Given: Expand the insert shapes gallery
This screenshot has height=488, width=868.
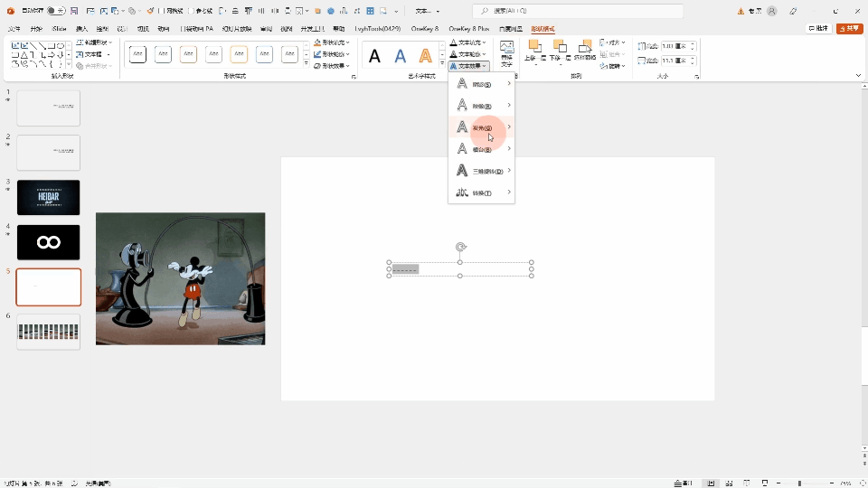Looking at the screenshot, I should [x=69, y=64].
